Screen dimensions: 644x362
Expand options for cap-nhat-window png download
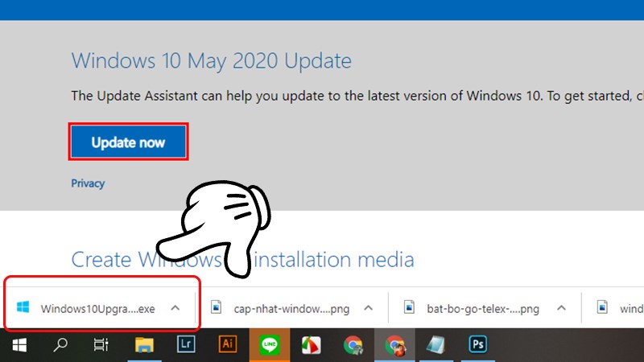click(369, 308)
